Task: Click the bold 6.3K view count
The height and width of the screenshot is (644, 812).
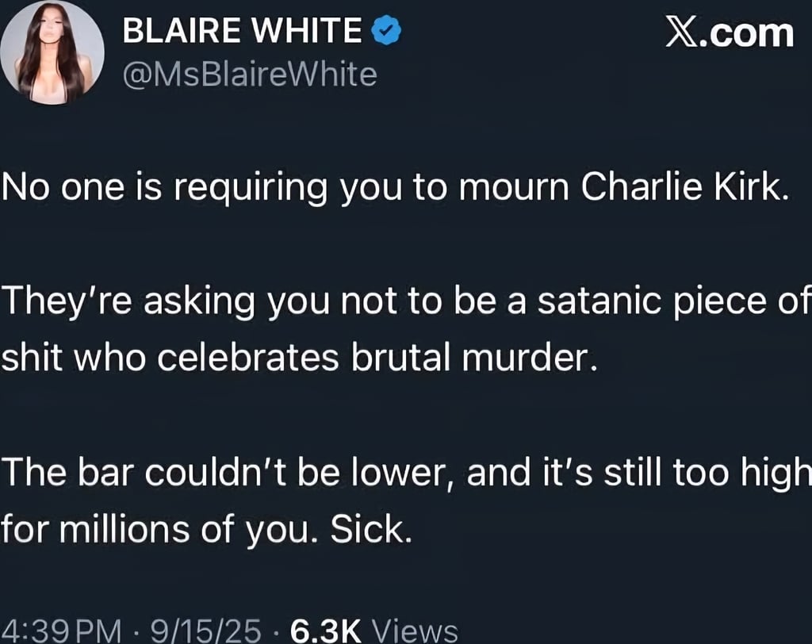Action: click(326, 631)
